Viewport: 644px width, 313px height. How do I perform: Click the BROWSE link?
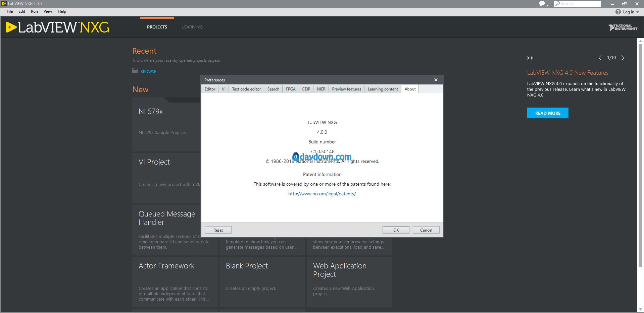[x=148, y=72]
